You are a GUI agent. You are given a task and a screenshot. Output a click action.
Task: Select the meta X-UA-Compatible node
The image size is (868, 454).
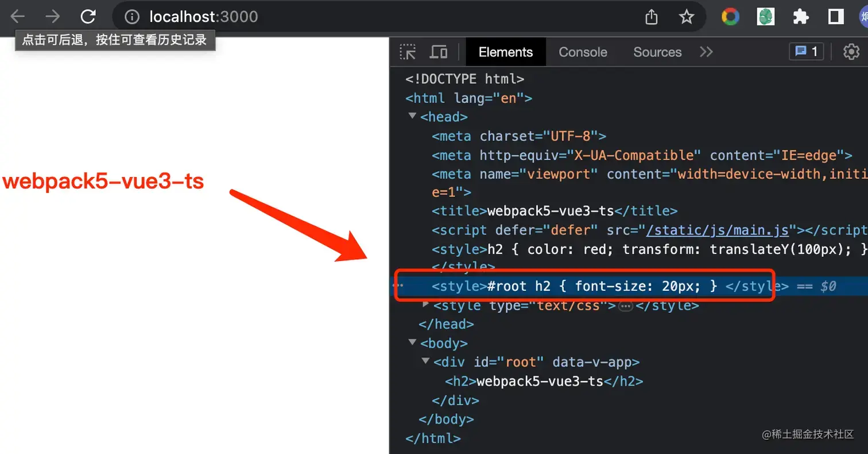click(642, 155)
